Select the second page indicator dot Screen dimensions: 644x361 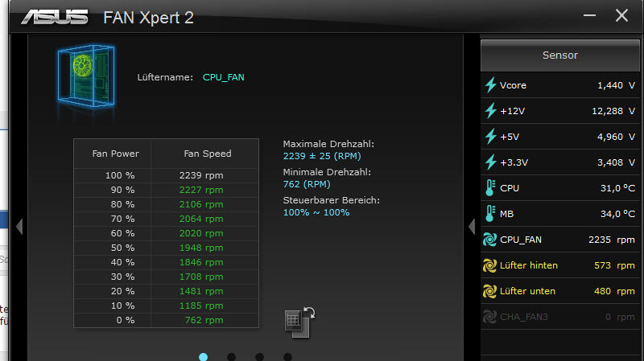(231, 357)
